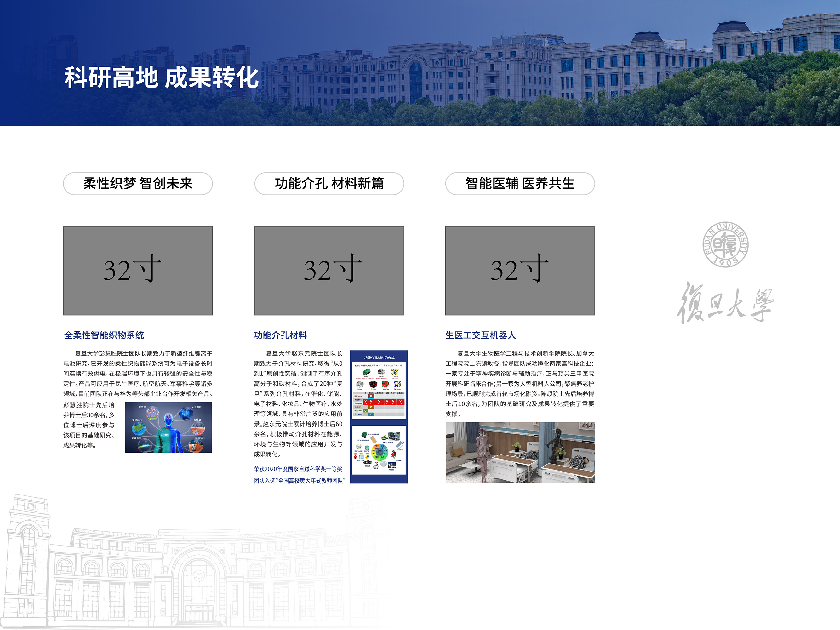Click the Fudan University circular seal logo
The height and width of the screenshot is (630, 840).
click(725, 244)
